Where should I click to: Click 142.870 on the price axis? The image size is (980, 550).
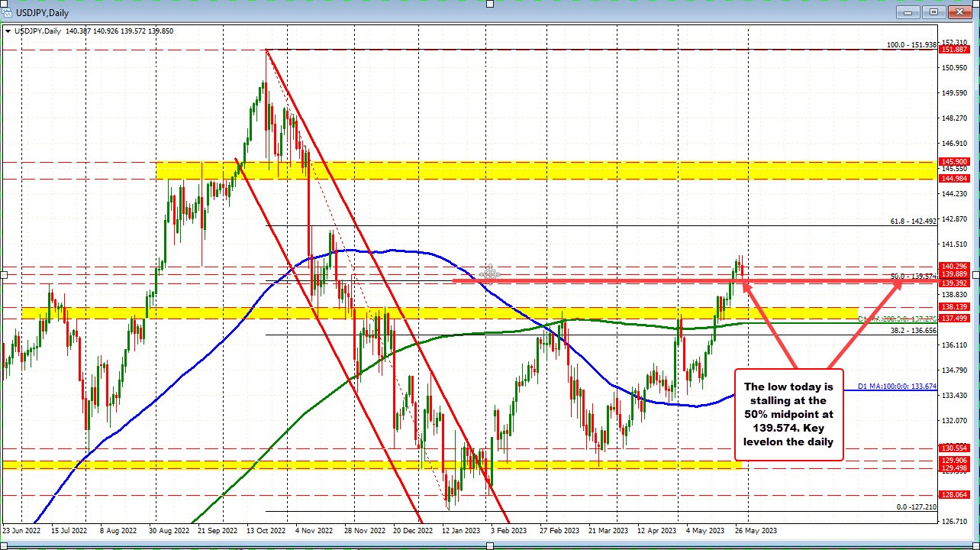(x=955, y=219)
